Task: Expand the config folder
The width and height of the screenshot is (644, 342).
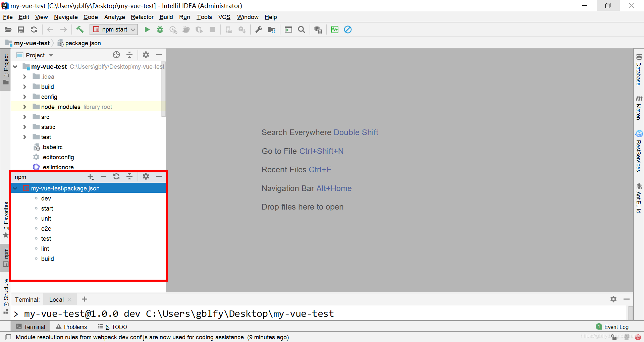Action: [x=24, y=97]
